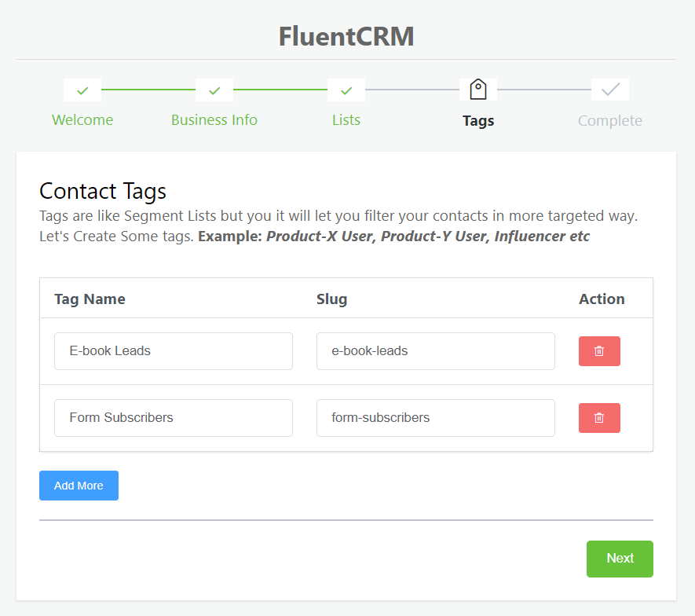Viewport: 695px width, 616px height.
Task: Click inside the E-book Leads tag name field
Action: [173, 350]
